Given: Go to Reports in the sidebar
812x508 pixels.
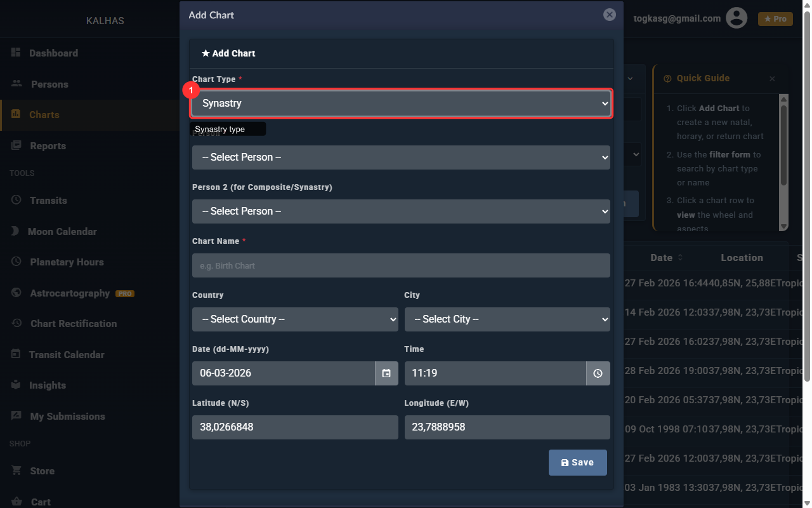Looking at the screenshot, I should [x=48, y=146].
